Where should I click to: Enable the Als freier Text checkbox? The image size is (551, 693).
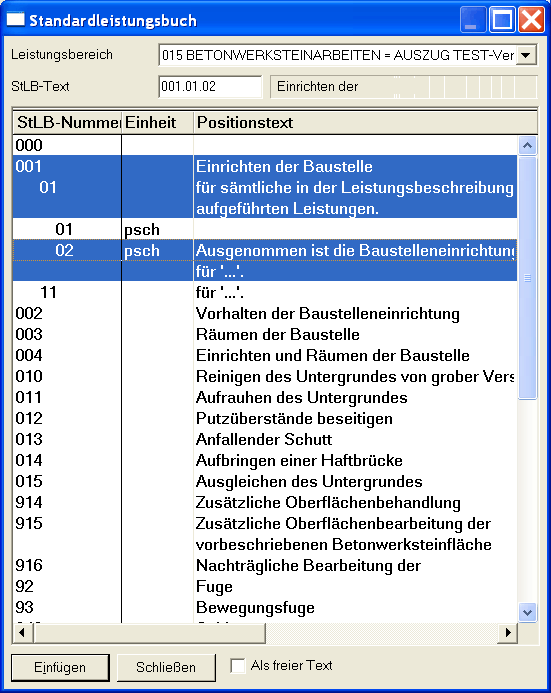pos(238,666)
